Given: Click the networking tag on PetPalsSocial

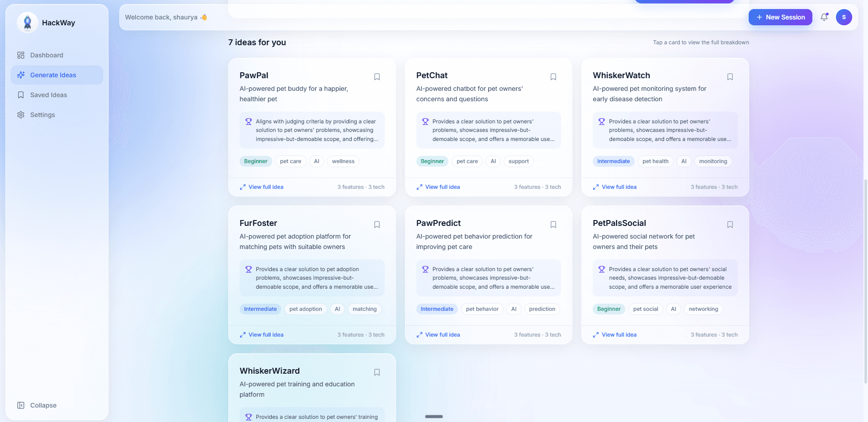Looking at the screenshot, I should pyautogui.click(x=703, y=309).
